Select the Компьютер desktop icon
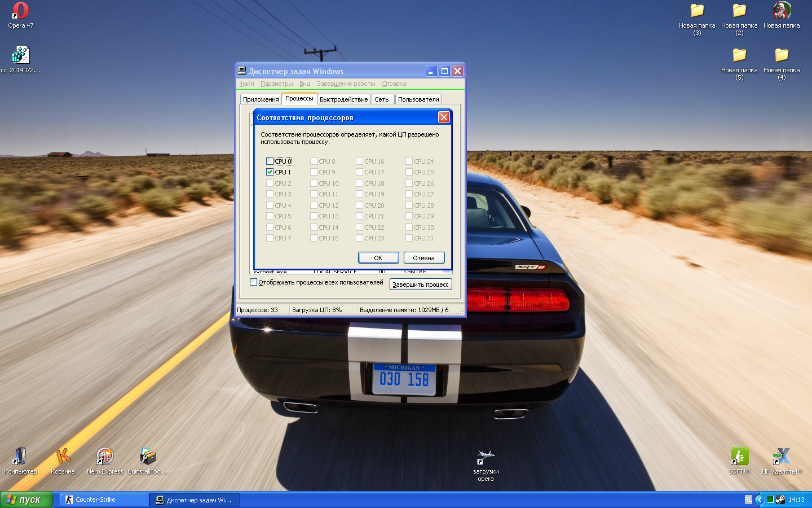This screenshot has width=812, height=508. coord(20,461)
